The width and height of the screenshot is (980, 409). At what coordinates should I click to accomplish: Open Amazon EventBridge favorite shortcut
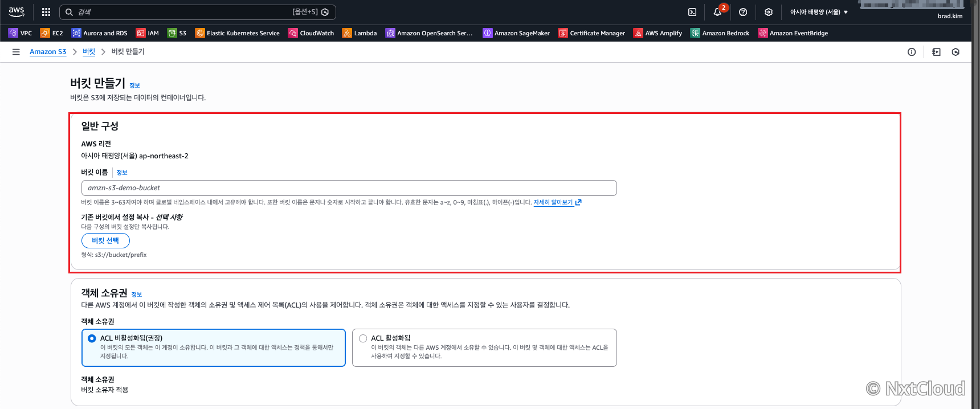click(x=793, y=33)
